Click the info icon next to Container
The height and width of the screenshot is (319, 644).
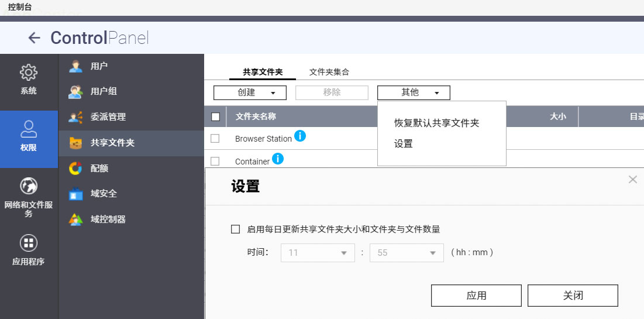coord(278,159)
